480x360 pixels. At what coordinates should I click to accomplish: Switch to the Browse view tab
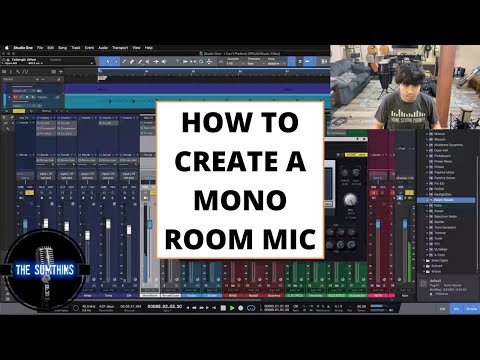[x=471, y=309]
